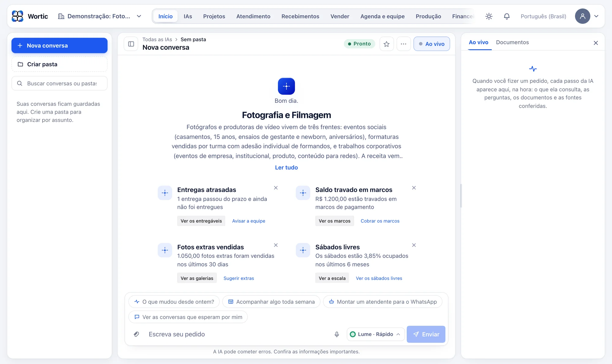Click the microphone voice input icon

coord(337,334)
